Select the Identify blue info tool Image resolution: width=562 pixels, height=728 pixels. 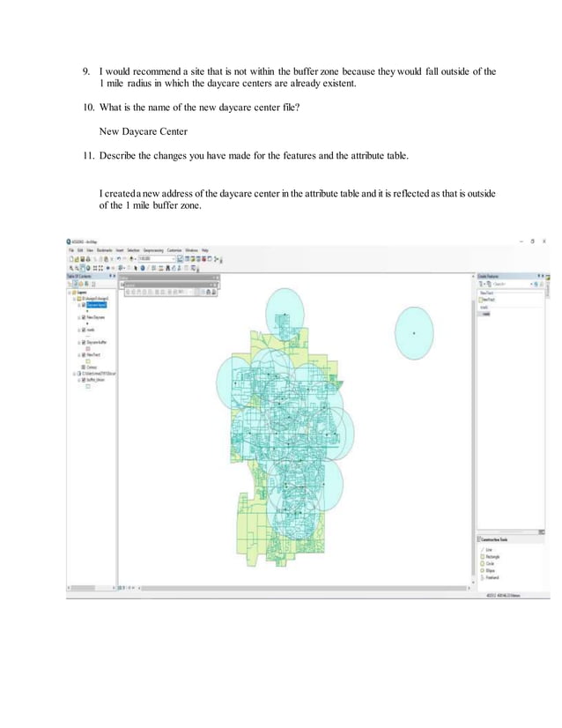point(142,268)
